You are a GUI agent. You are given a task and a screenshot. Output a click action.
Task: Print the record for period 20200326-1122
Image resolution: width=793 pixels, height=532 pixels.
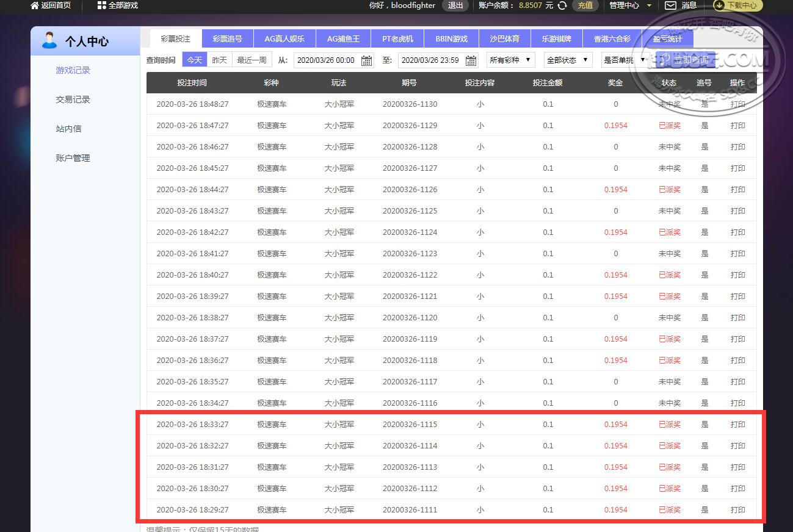737,275
